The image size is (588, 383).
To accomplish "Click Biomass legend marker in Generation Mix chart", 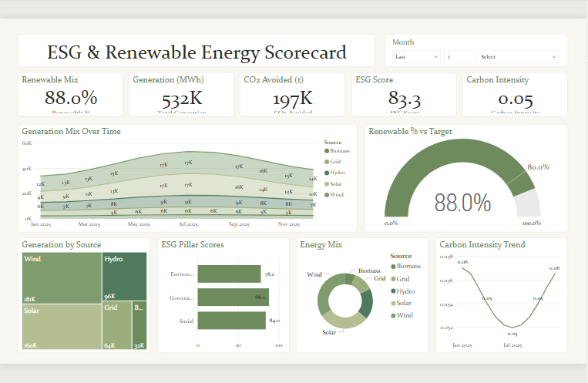I will 327,151.
